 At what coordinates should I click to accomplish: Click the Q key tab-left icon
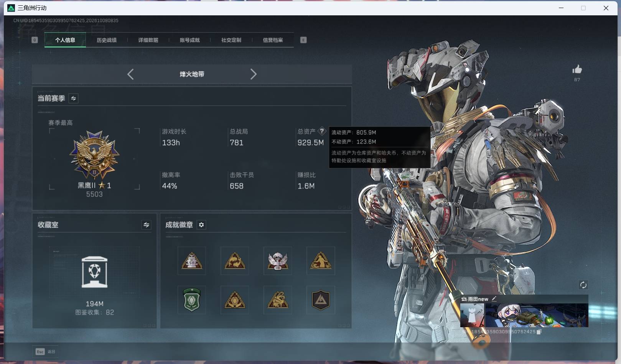click(x=35, y=40)
